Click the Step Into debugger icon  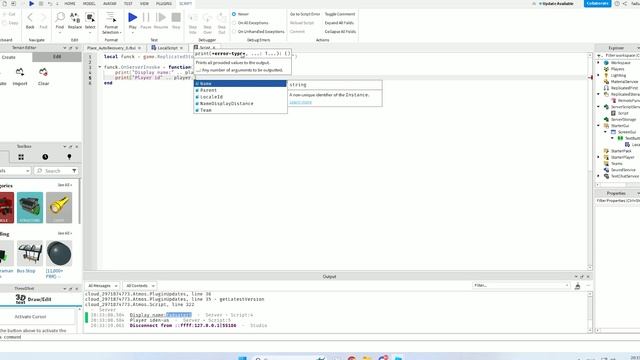[193, 18]
